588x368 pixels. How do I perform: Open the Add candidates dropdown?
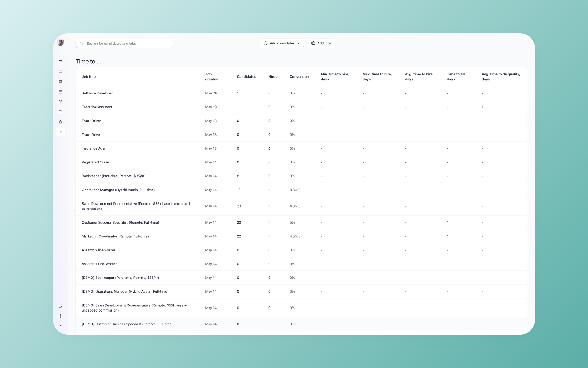[282, 43]
